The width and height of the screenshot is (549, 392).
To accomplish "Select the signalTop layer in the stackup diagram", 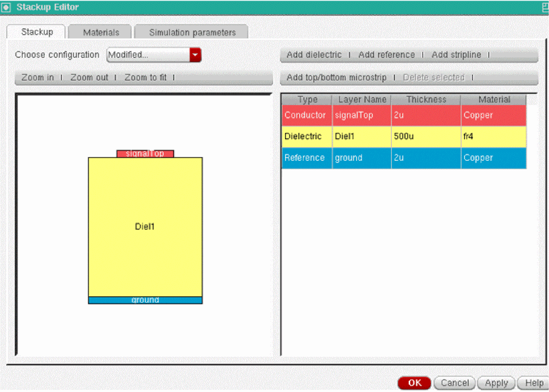I will click(145, 154).
